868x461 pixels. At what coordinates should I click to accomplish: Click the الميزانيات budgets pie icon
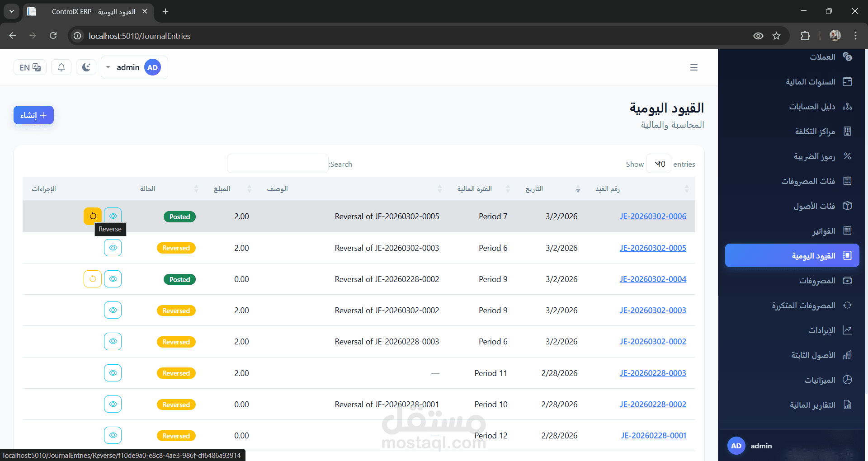click(x=847, y=380)
